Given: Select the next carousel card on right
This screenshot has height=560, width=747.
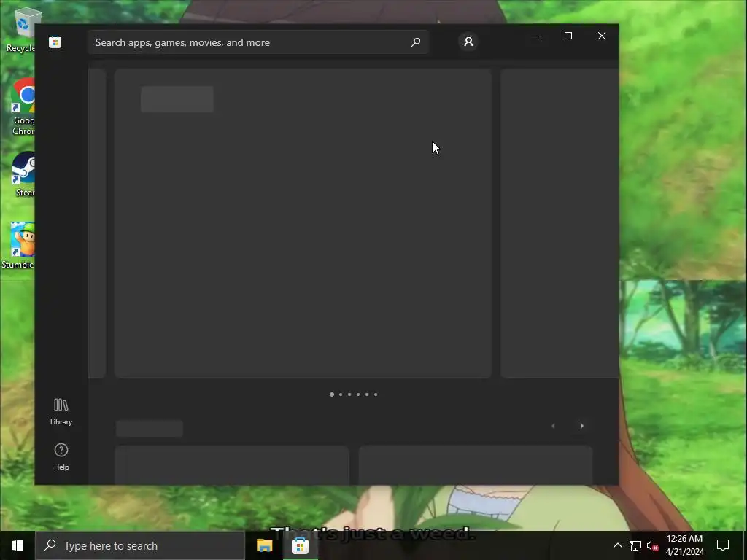Looking at the screenshot, I should tap(560, 223).
